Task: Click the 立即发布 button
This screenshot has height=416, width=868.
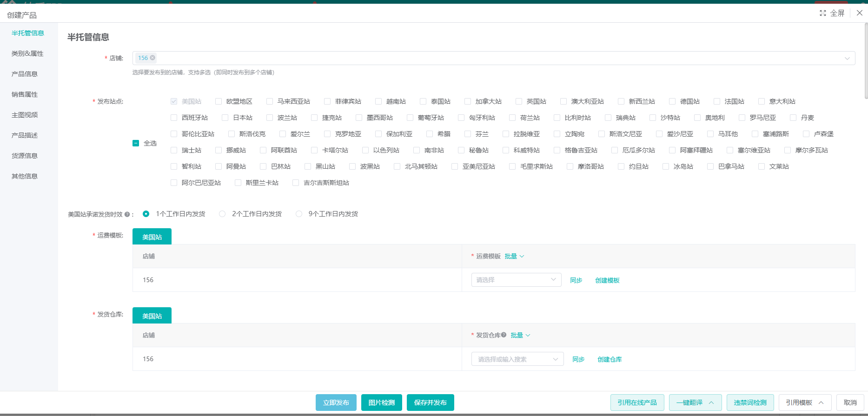Action: tap(336, 403)
